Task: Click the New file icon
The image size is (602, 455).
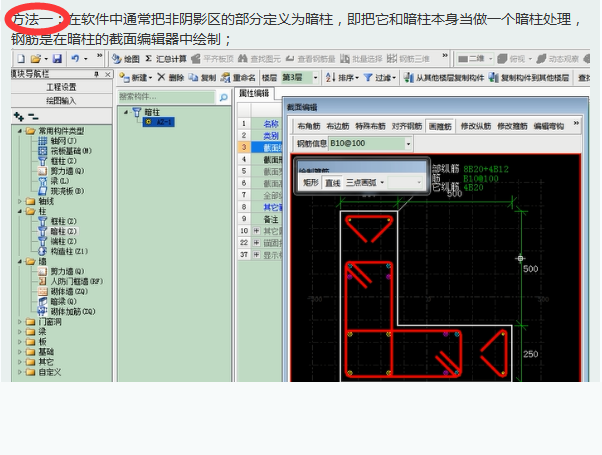Action: [x=22, y=59]
